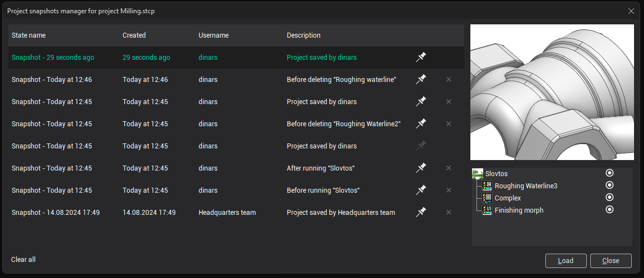644x278 pixels.
Task: Delete the 'Before deleting "Roughing Waterline2"' snapshot
Action: (449, 123)
